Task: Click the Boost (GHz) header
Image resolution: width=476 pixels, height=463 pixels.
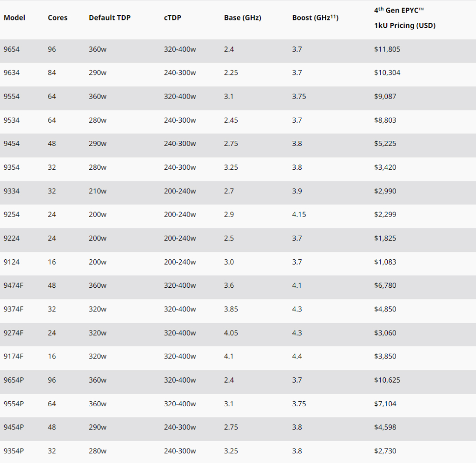Action: [315, 18]
